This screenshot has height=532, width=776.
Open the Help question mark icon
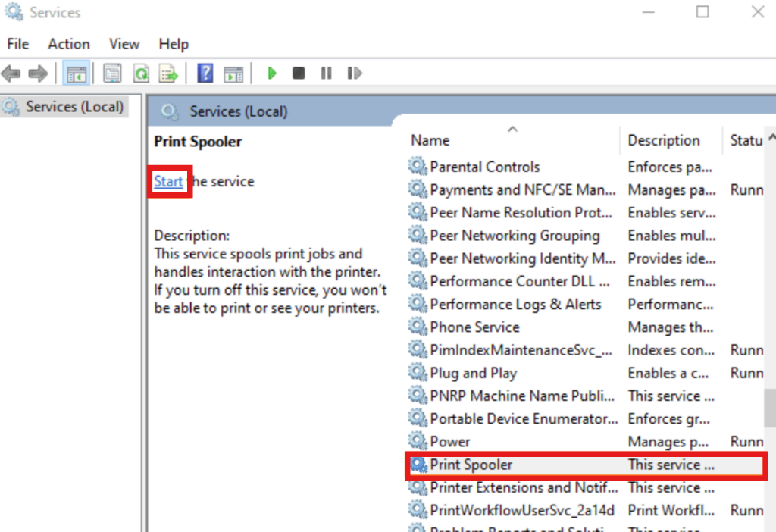(205, 74)
